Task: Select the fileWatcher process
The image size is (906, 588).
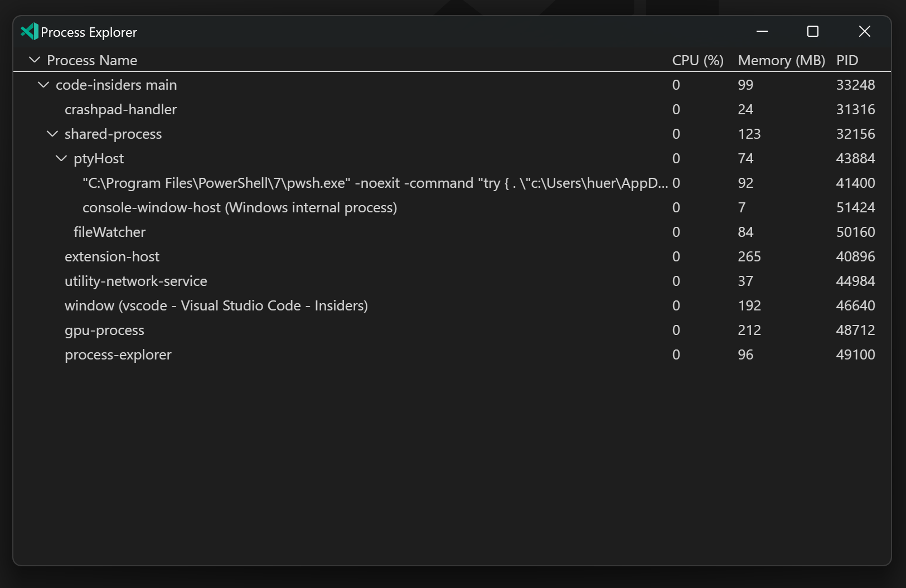Action: click(x=109, y=232)
